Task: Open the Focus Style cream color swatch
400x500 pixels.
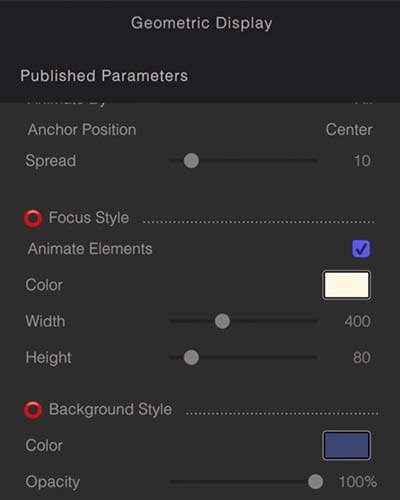Action: click(x=346, y=285)
